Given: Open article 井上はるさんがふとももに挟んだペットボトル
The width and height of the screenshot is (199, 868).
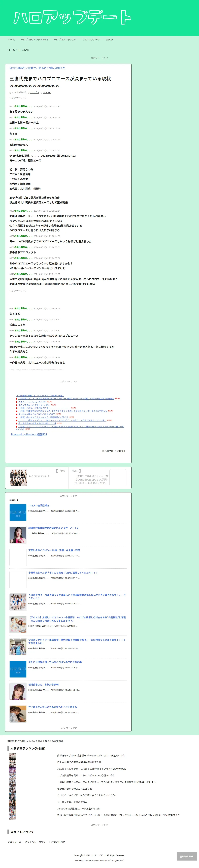Looking at the screenshot, I should click(53, 707).
